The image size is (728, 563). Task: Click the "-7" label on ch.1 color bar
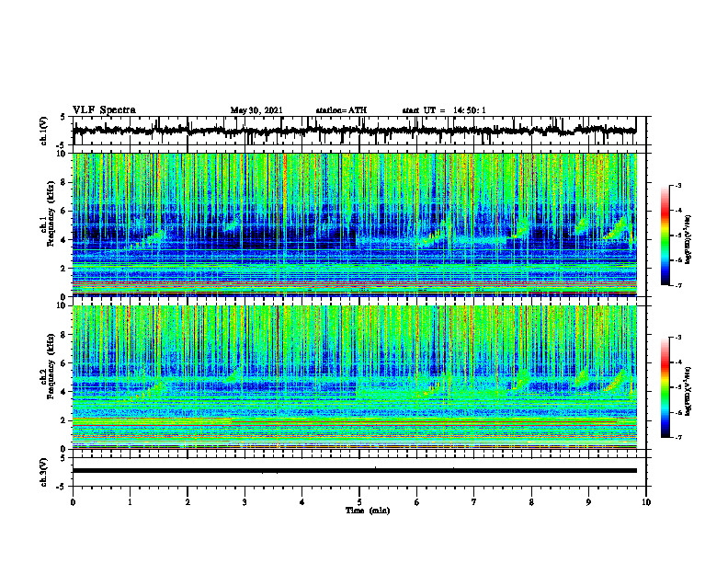678,285
